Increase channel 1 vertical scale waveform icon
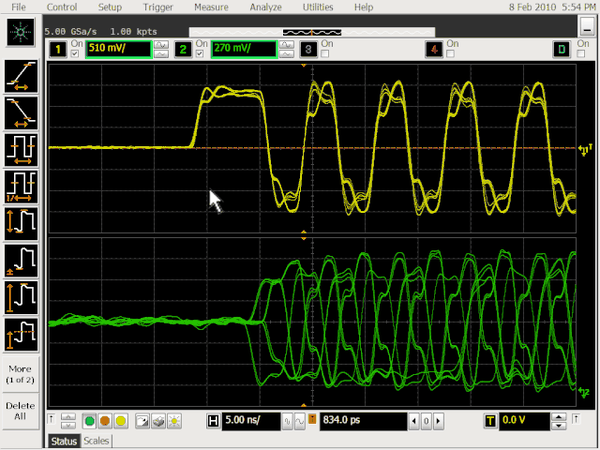This screenshot has height=450, width=600. coord(161,45)
